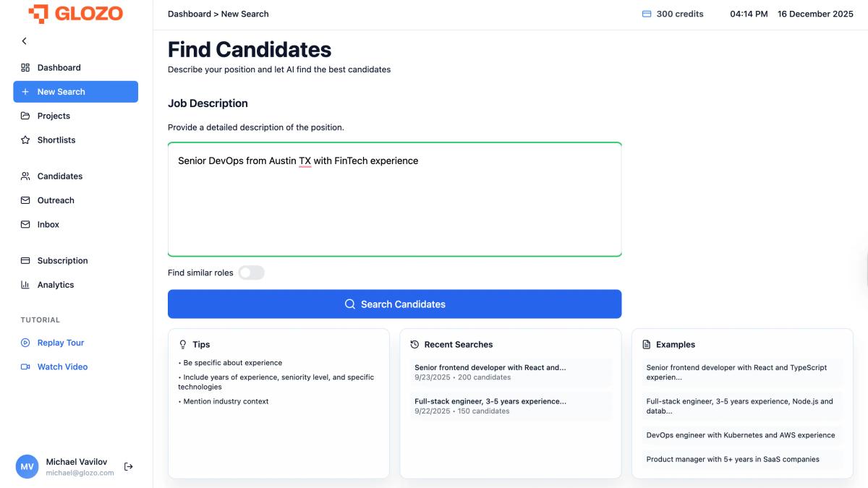Open Outreach using the envelope icon
Viewport: 868px width, 488px height.
[x=26, y=200]
